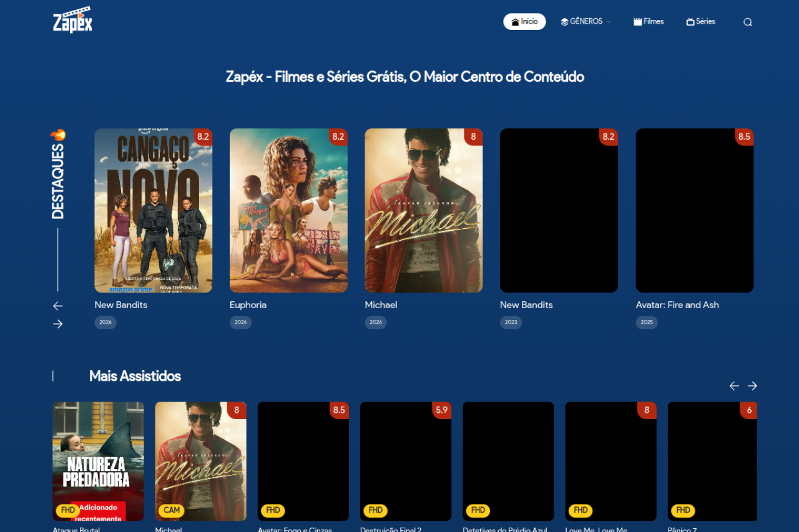
Task: Open the Euphoria title link
Action: tap(248, 305)
